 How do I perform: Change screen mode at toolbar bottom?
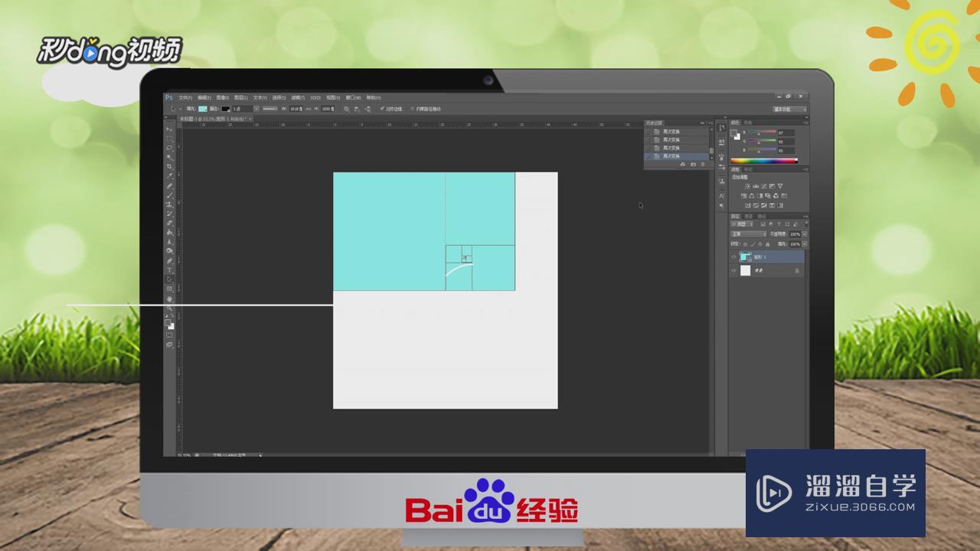coord(169,344)
